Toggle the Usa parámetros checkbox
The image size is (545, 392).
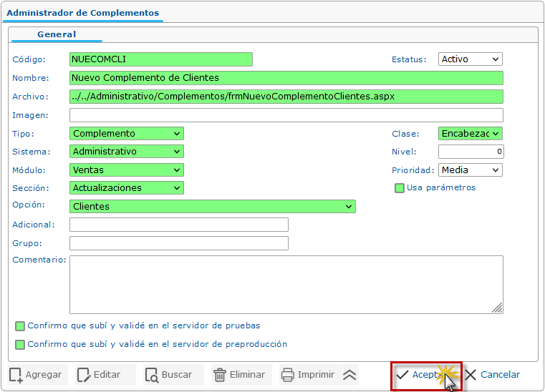coord(400,188)
